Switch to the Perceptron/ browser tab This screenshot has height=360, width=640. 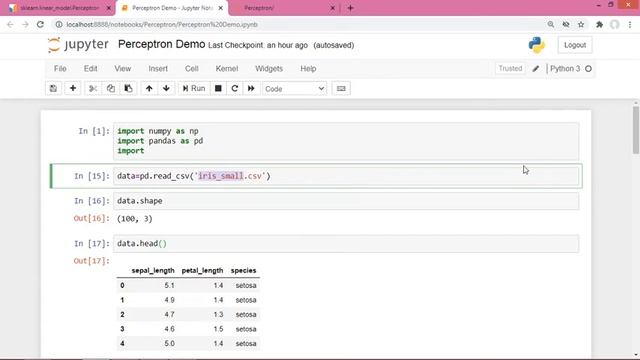[284, 8]
